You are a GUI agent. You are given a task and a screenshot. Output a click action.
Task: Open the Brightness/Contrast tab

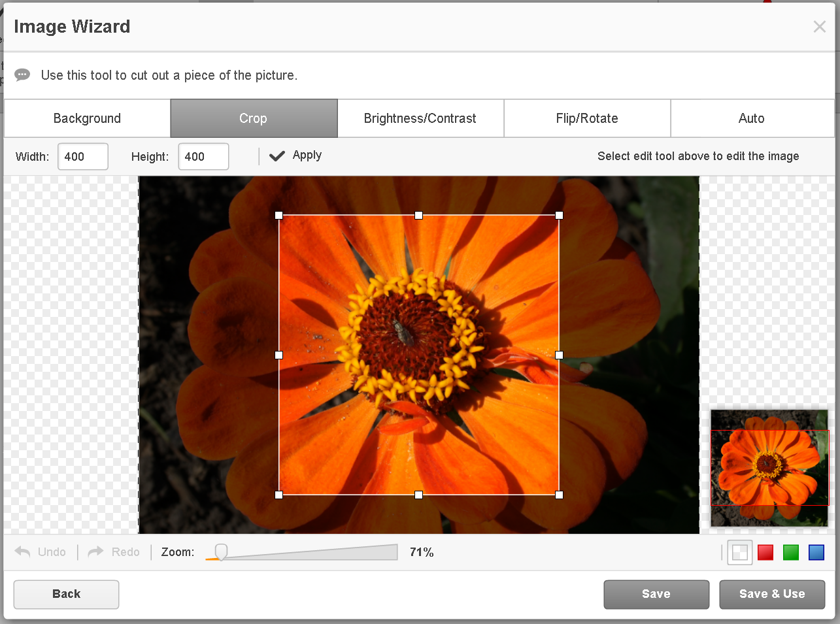coord(420,118)
